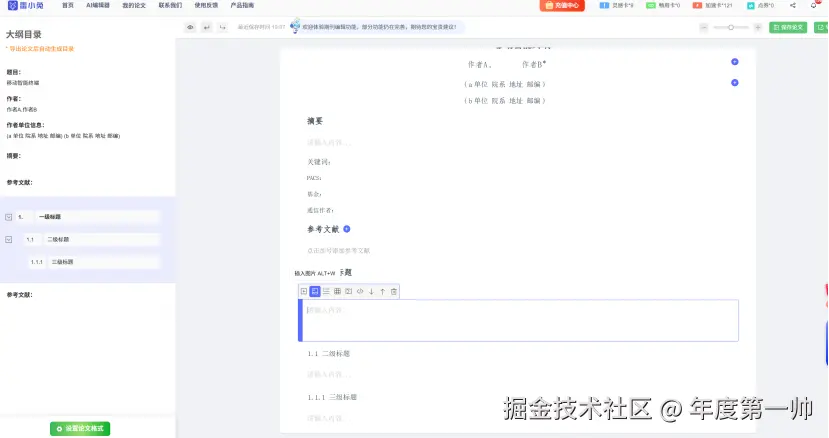This screenshot has height=438, width=829.
Task: Add an affiliation using the blue plus
Action: coord(734,83)
